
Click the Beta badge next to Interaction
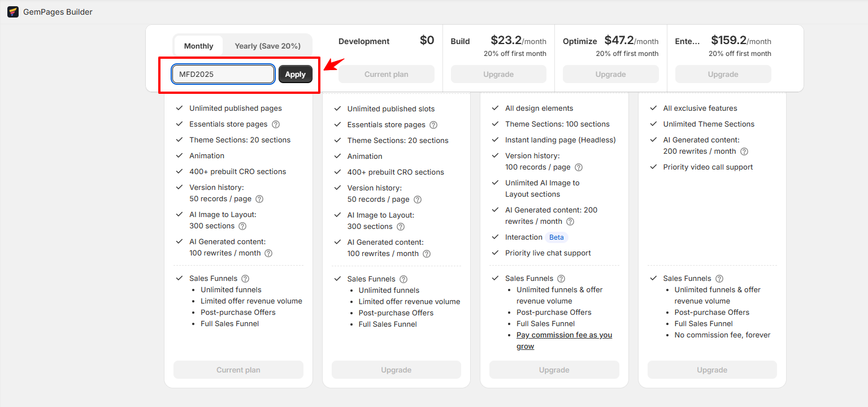[x=557, y=237]
